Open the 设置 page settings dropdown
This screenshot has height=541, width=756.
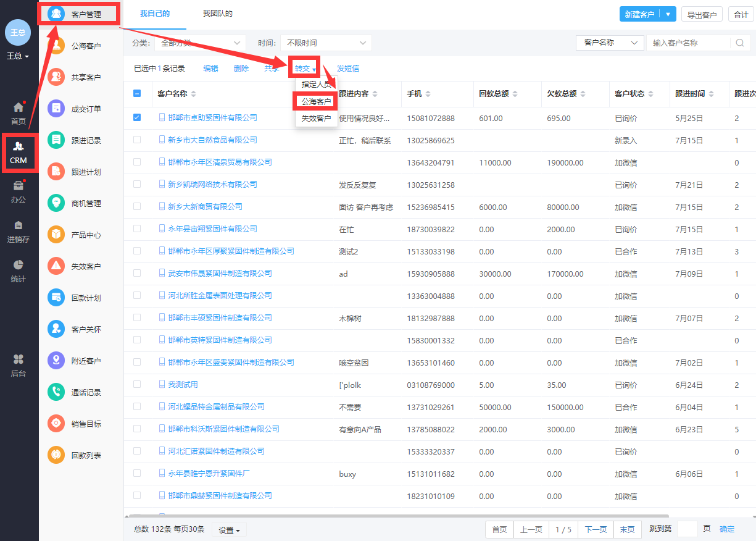click(x=230, y=530)
